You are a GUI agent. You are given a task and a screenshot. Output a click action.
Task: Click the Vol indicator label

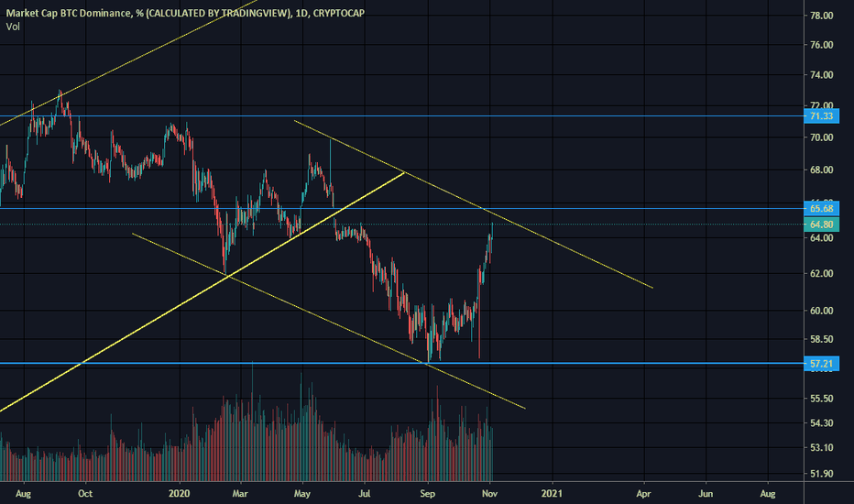[13, 27]
